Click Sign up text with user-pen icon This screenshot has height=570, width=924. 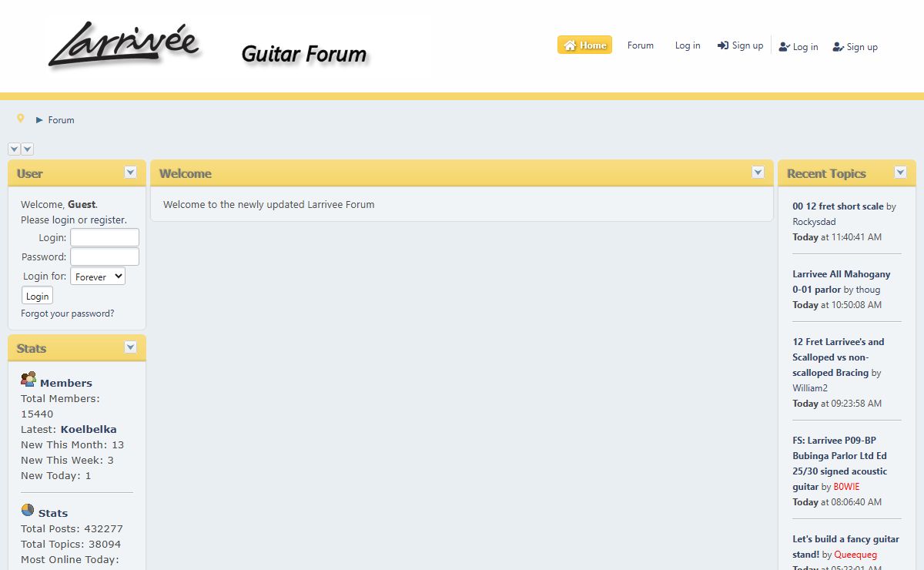pos(862,47)
